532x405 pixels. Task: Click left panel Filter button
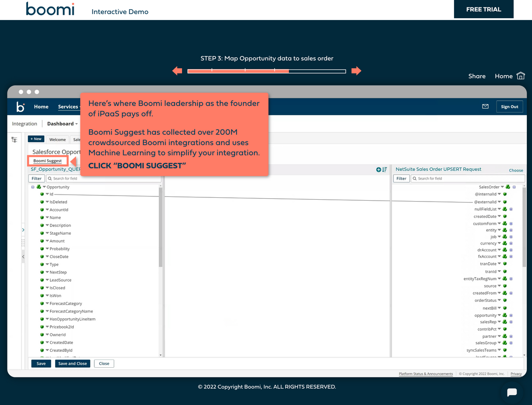click(36, 178)
